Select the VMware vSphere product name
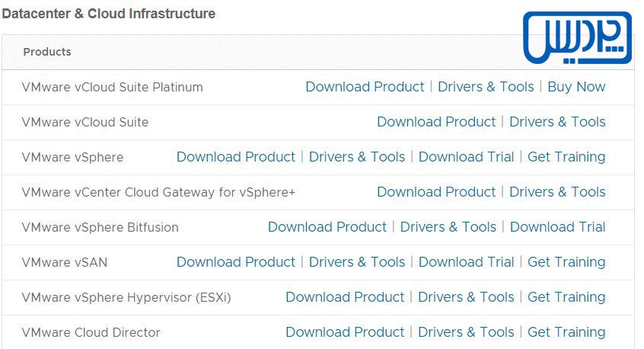Image resolution: width=644 pixels, height=349 pixels. pyautogui.click(x=72, y=158)
